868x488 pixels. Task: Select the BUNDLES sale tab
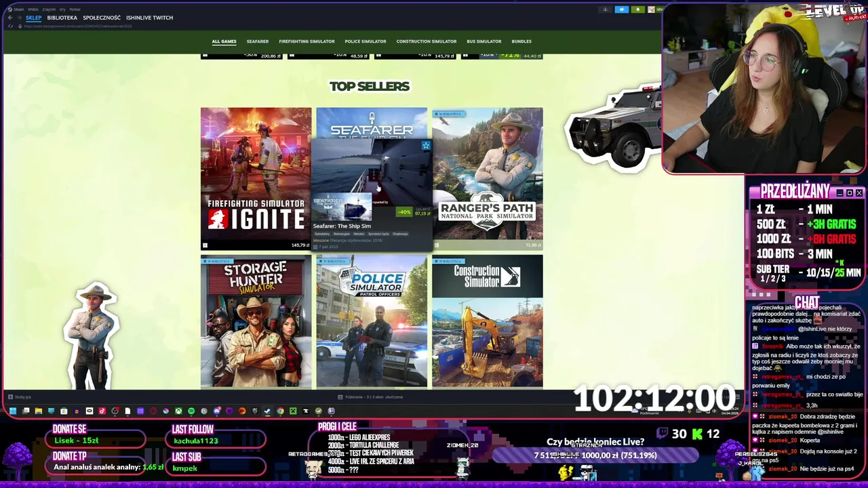coord(521,41)
